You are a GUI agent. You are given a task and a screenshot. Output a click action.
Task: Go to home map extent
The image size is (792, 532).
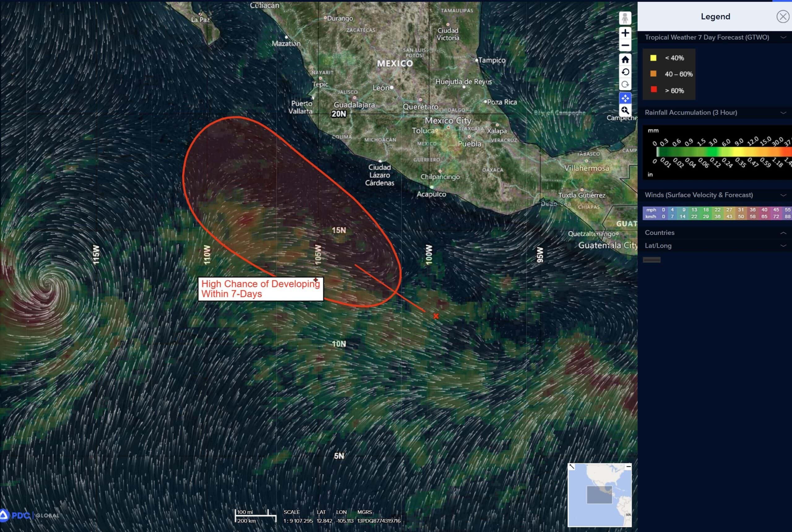(x=625, y=60)
